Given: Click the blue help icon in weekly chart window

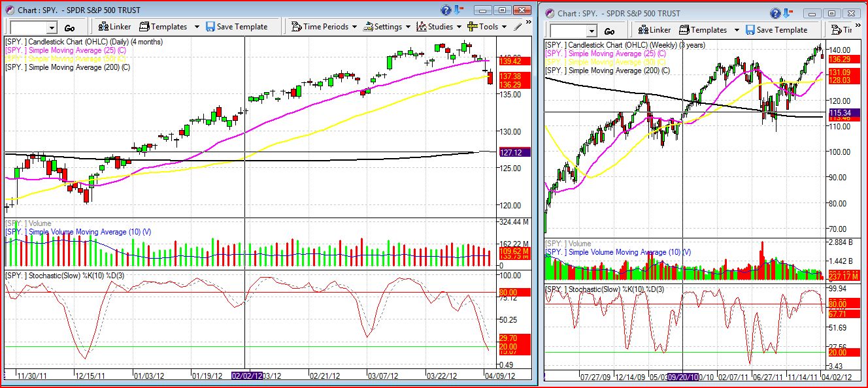Looking at the screenshot, I should 775,13.
